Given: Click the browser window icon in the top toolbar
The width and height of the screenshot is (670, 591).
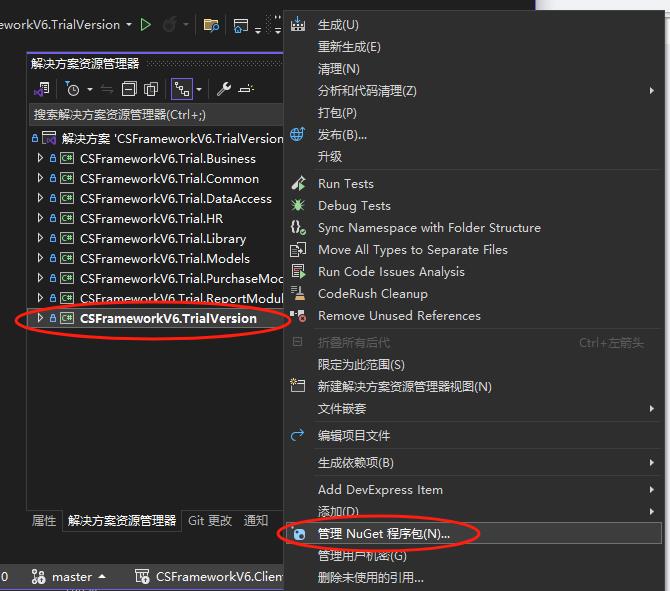Looking at the screenshot, I should [x=241, y=26].
